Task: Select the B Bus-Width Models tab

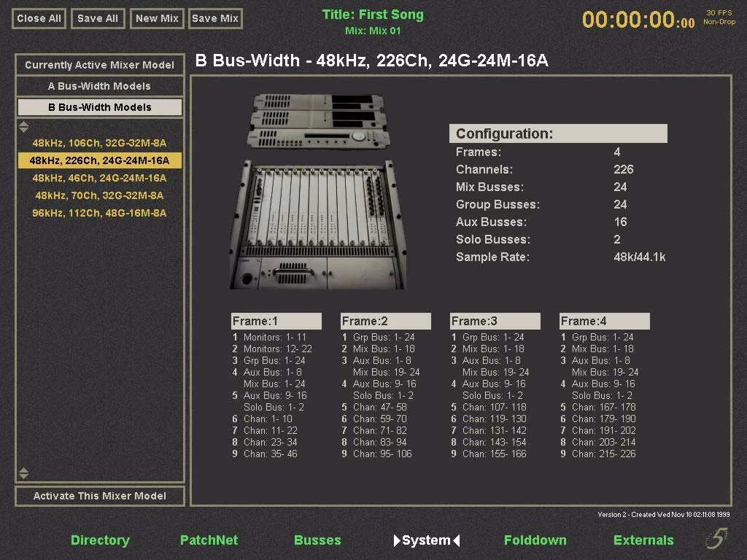Action: pyautogui.click(x=99, y=107)
